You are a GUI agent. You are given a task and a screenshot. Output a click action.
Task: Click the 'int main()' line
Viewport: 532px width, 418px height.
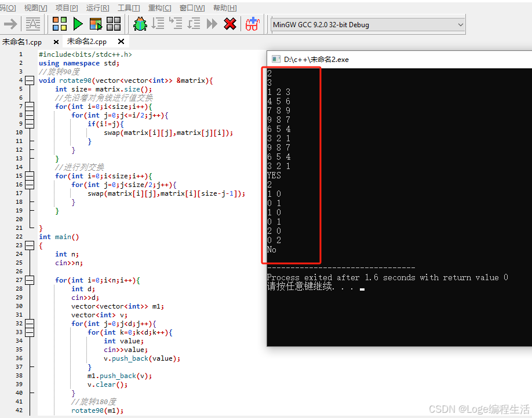[59, 237]
